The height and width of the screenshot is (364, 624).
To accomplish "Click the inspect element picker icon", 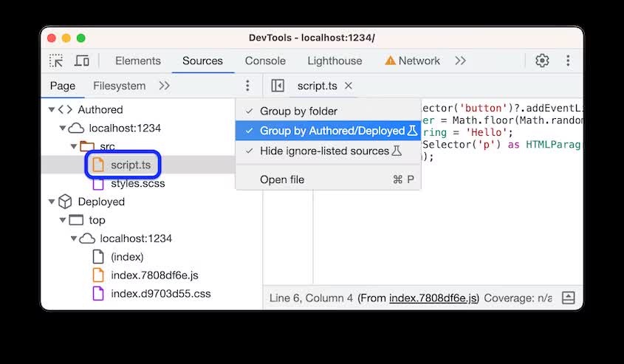I will pyautogui.click(x=56, y=61).
